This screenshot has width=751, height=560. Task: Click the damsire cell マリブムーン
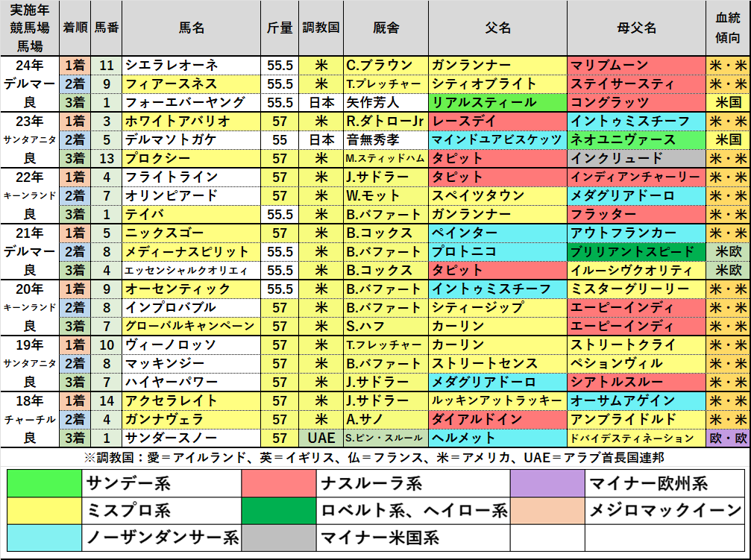pyautogui.click(x=636, y=65)
